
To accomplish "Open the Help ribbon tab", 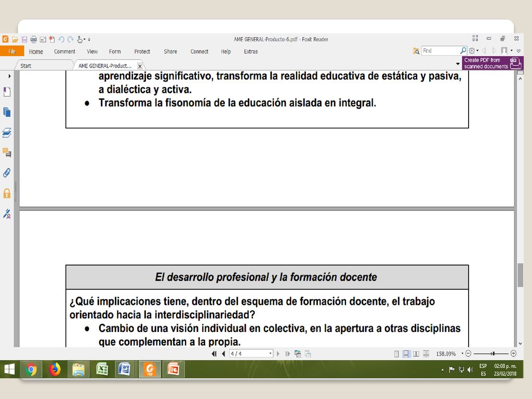I will [226, 51].
